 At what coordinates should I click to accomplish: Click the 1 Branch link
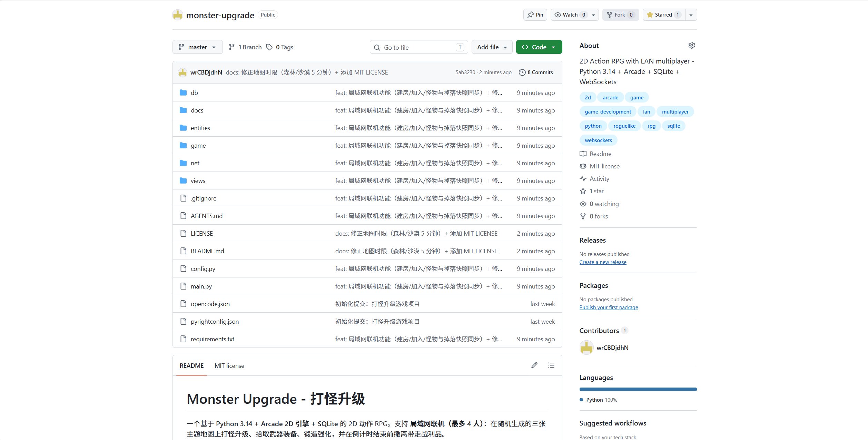pyautogui.click(x=246, y=47)
